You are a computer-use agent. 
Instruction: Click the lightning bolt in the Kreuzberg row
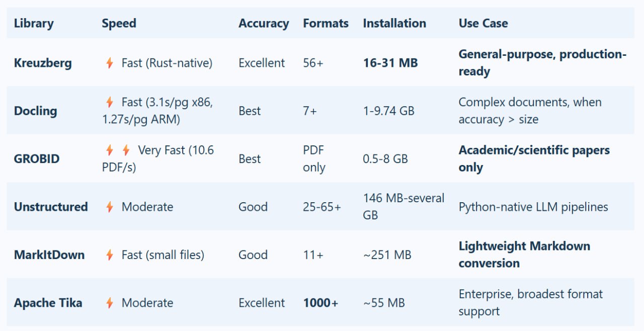tap(109, 63)
